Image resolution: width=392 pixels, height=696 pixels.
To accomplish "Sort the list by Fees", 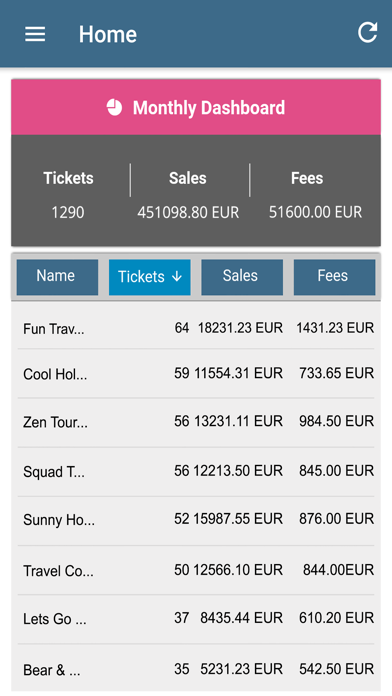I will click(x=334, y=277).
